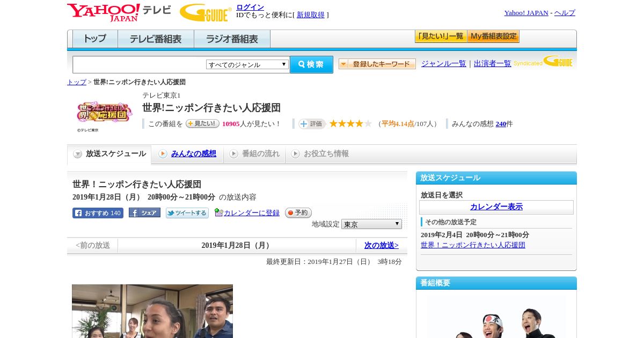Screen dimensions: 644x338
Task: Select the 10905人が見たい count text
Action: click(252, 124)
